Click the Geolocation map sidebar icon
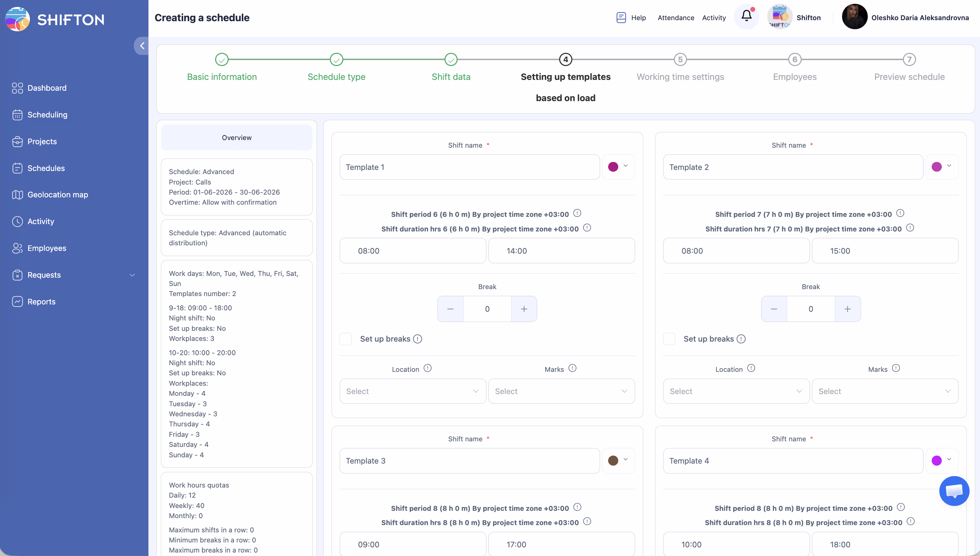980x556 pixels. tap(17, 195)
